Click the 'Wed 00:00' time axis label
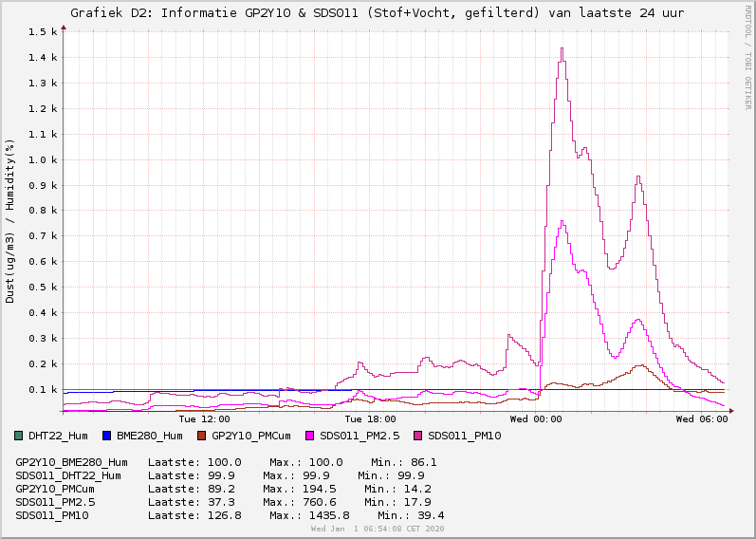The image size is (756, 539). point(536,418)
